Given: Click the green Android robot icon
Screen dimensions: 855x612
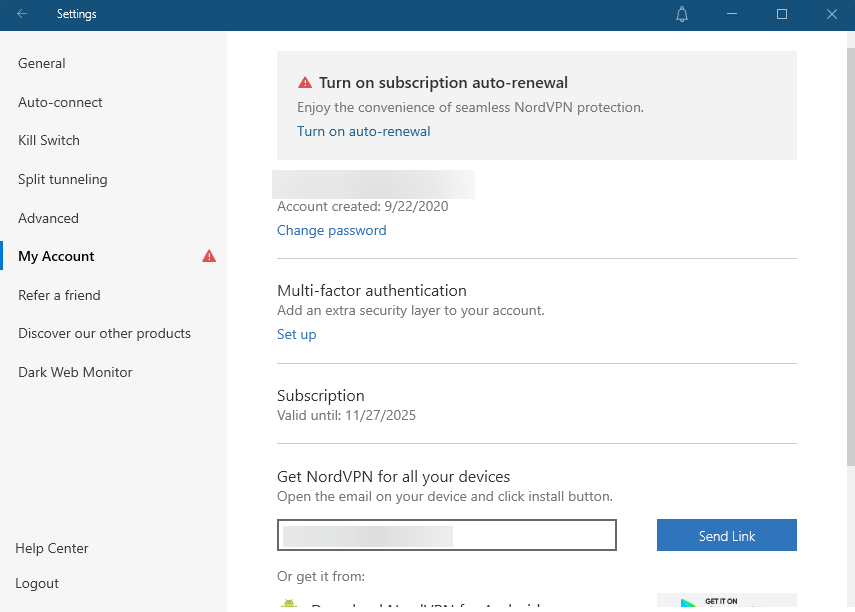Looking at the screenshot, I should pos(290,605).
